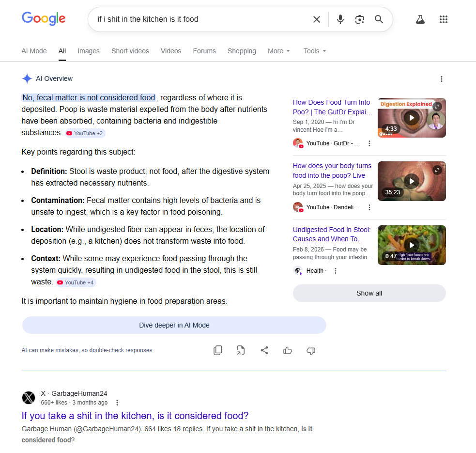Screen dimensions: 476x453
Task: Open AI Overview three-dot options menu
Action: click(442, 79)
